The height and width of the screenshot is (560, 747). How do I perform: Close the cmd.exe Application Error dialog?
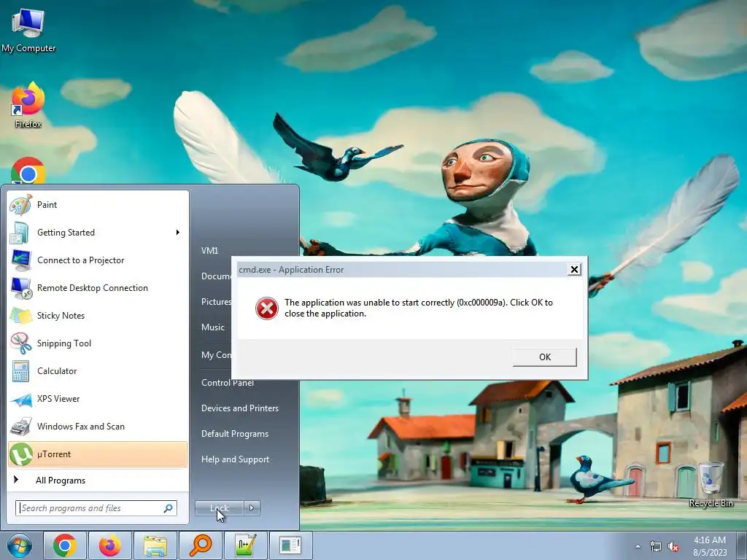(x=574, y=270)
